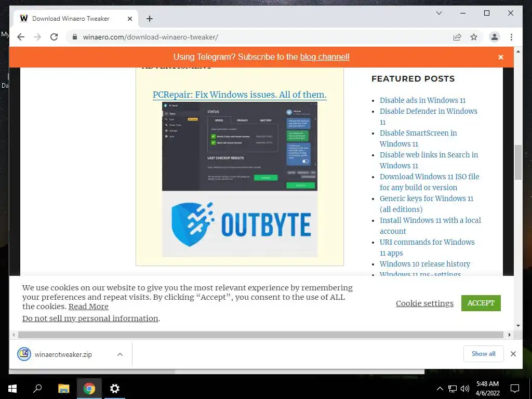Open Cookie settings
The width and height of the screenshot is (532, 399).
tap(424, 303)
